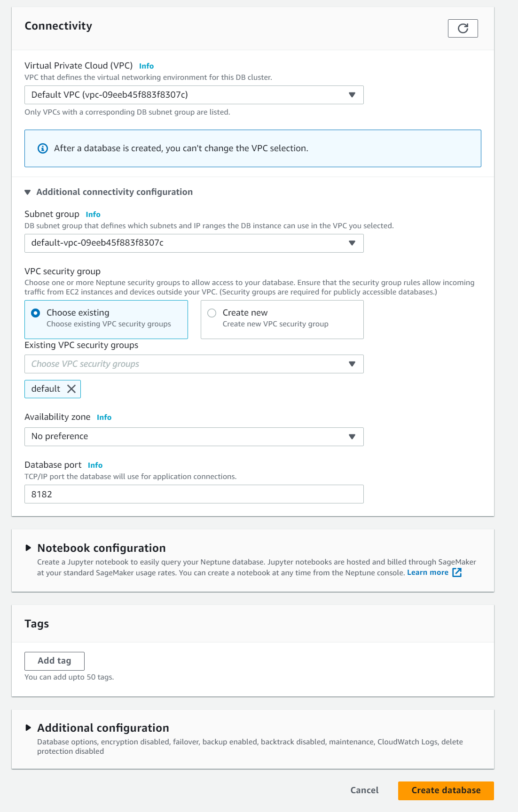Click the external link icon beside Learn more
Image resolution: width=518 pixels, height=812 pixels.
457,572
